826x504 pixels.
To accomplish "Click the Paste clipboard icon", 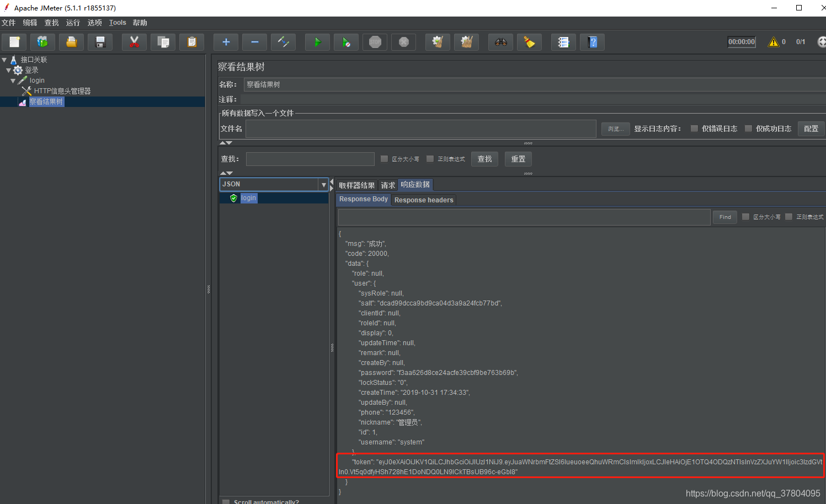I will point(191,42).
